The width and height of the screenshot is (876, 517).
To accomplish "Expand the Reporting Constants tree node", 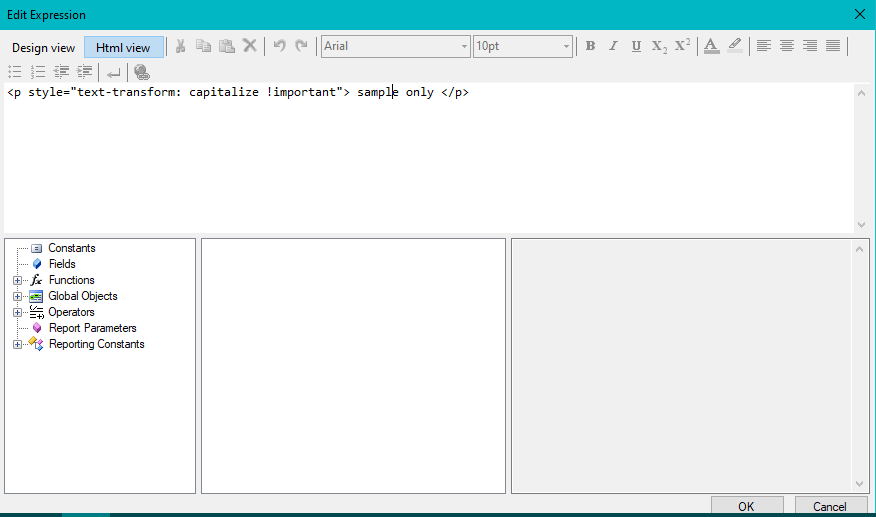I will coord(17,344).
